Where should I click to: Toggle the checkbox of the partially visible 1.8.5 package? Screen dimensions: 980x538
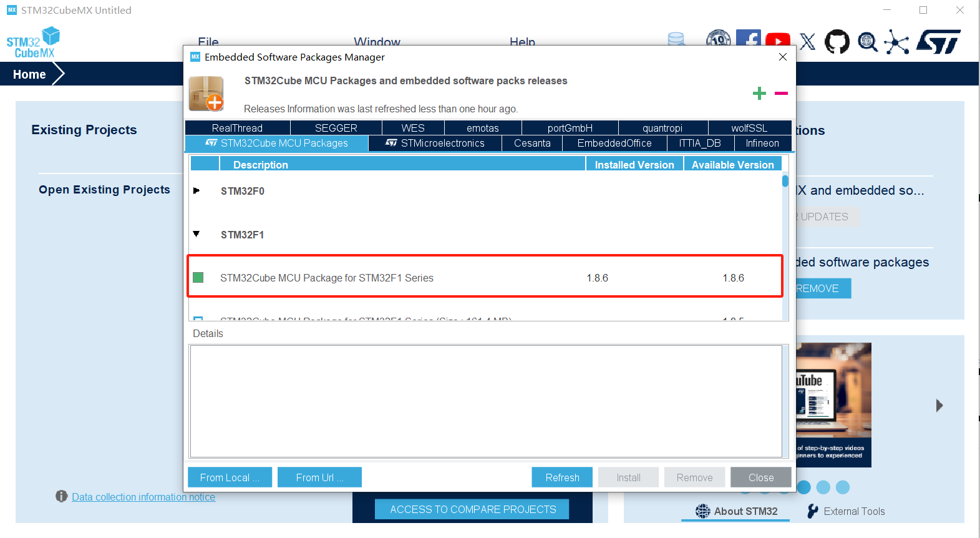(198, 318)
